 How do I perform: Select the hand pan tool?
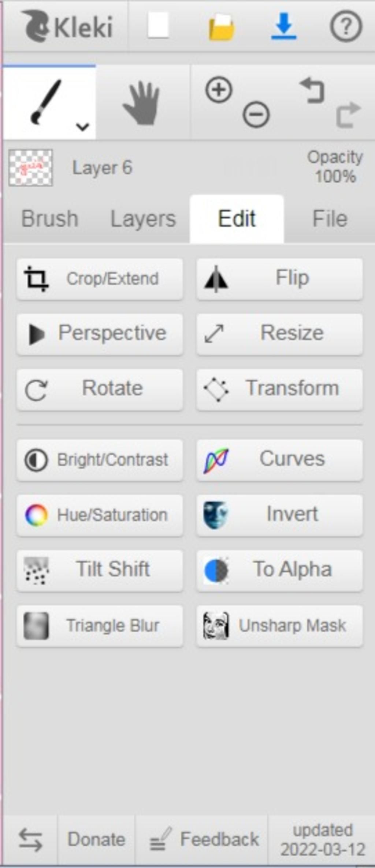[142, 103]
